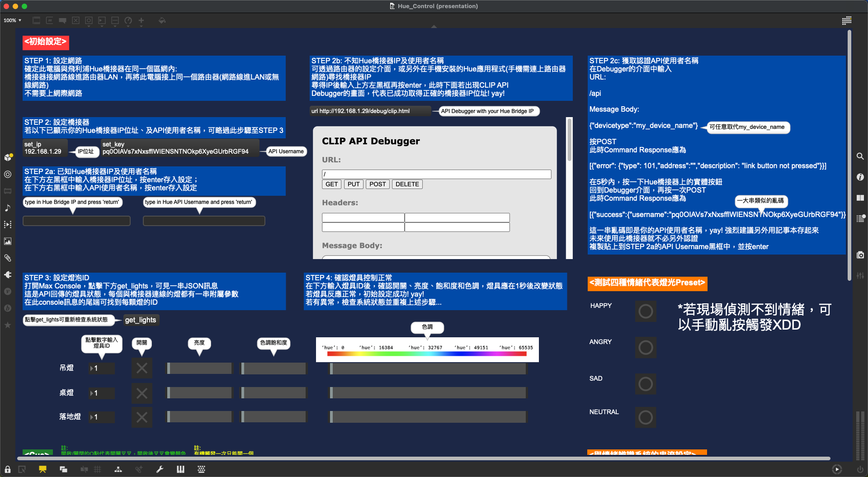Click the get_lights message box

pyautogui.click(x=141, y=320)
